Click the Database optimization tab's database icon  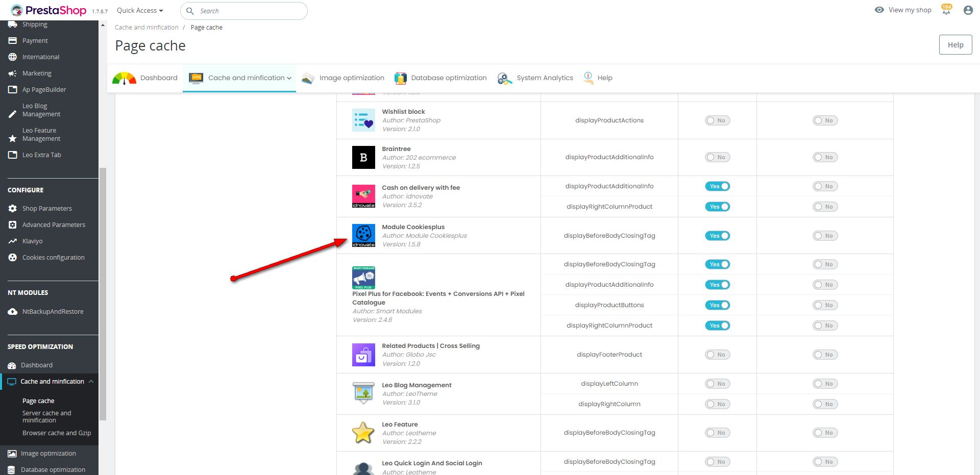[x=401, y=78]
